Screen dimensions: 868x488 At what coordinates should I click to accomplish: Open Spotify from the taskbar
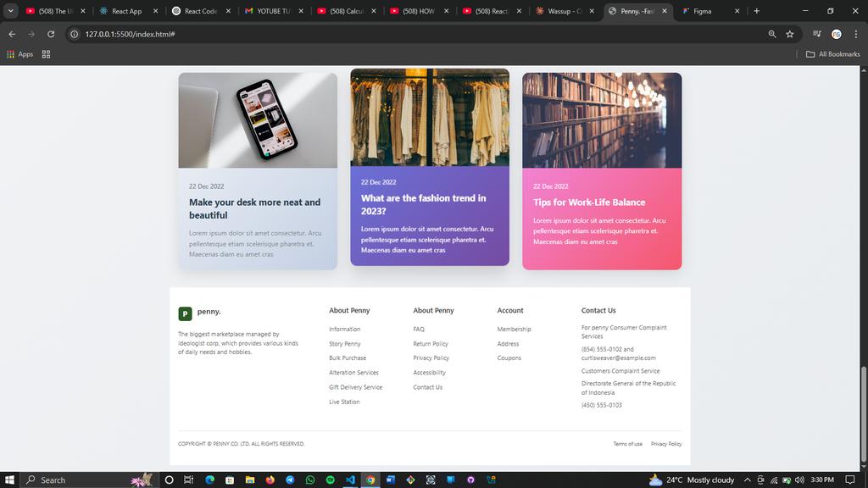[330, 480]
